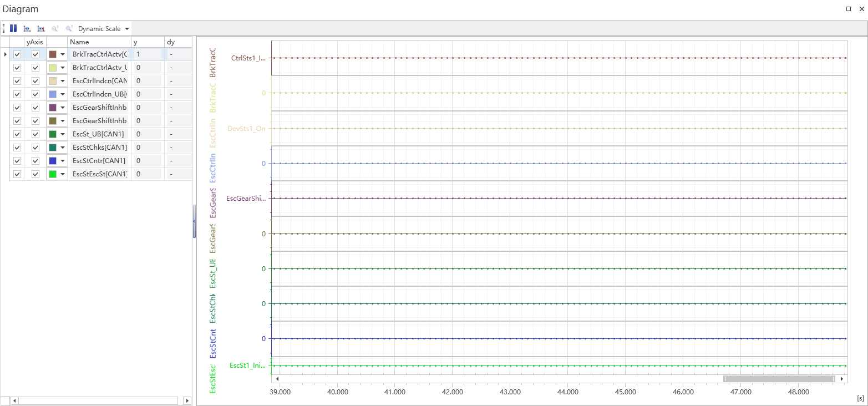Viewport: 868px width, 406px height.
Task: Click the Name column header
Action: [99, 42]
